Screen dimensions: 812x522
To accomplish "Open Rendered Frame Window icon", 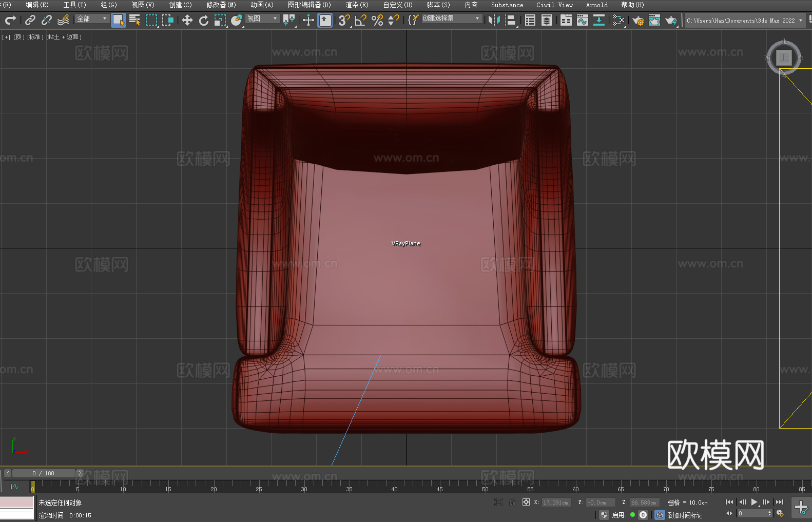I will [x=654, y=20].
